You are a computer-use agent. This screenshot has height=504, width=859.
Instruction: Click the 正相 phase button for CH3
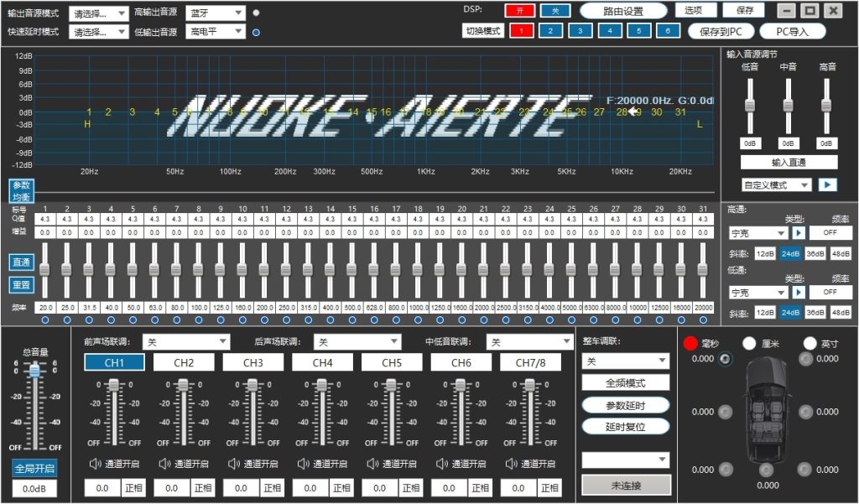(x=273, y=488)
